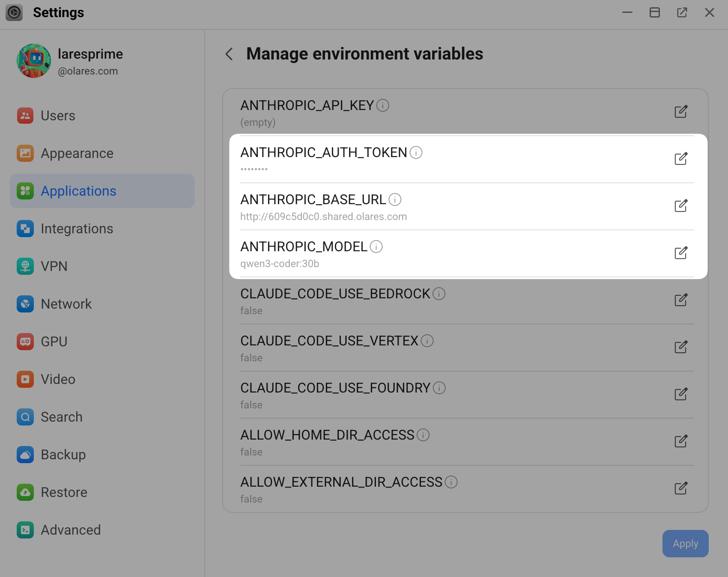Show info for CLAUDE_CODE_USE_VERTEX
This screenshot has width=728, height=577.
pos(427,341)
